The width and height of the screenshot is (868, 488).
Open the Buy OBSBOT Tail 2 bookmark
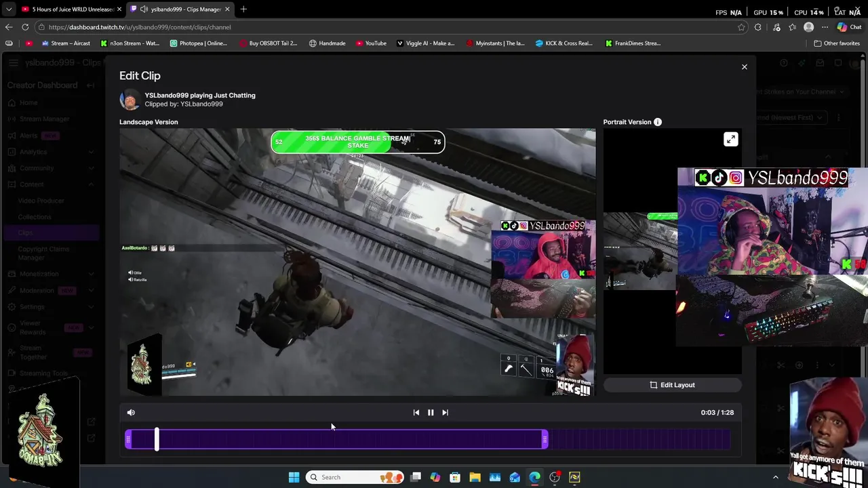(268, 43)
